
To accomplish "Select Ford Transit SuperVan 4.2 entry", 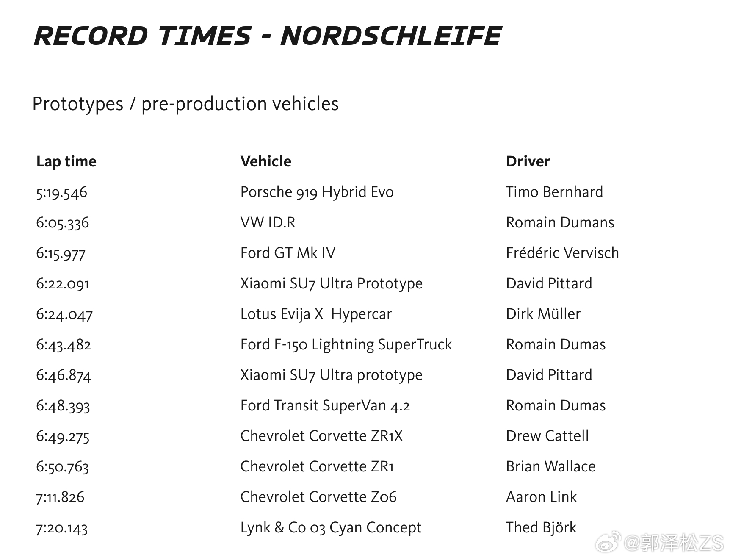I will point(325,405).
